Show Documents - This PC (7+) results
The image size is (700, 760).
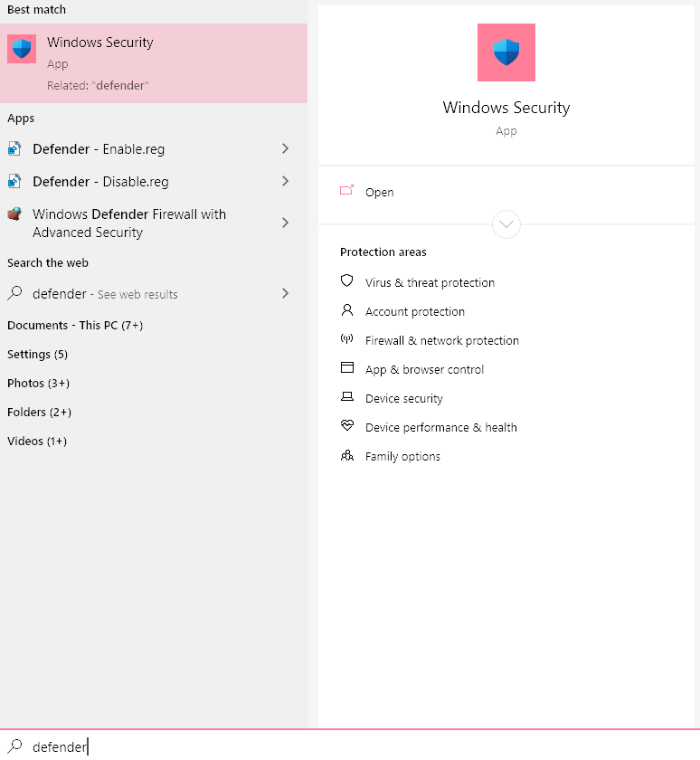(x=75, y=325)
